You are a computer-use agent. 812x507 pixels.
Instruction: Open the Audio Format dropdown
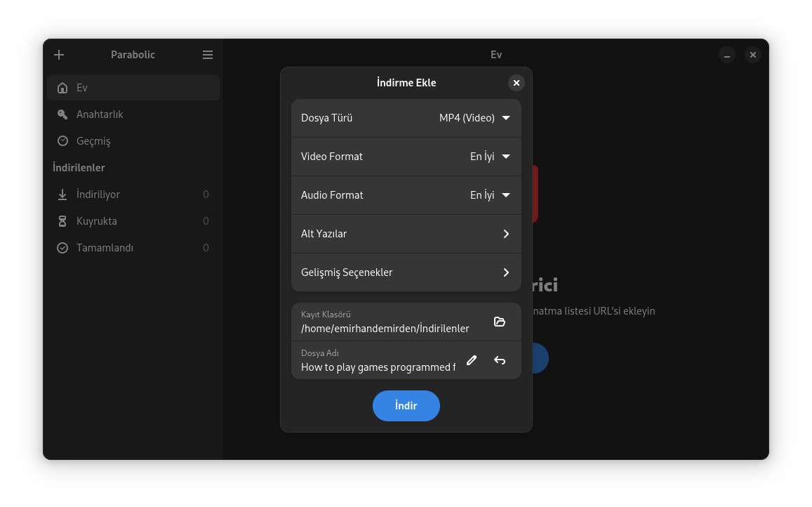pyautogui.click(x=489, y=195)
